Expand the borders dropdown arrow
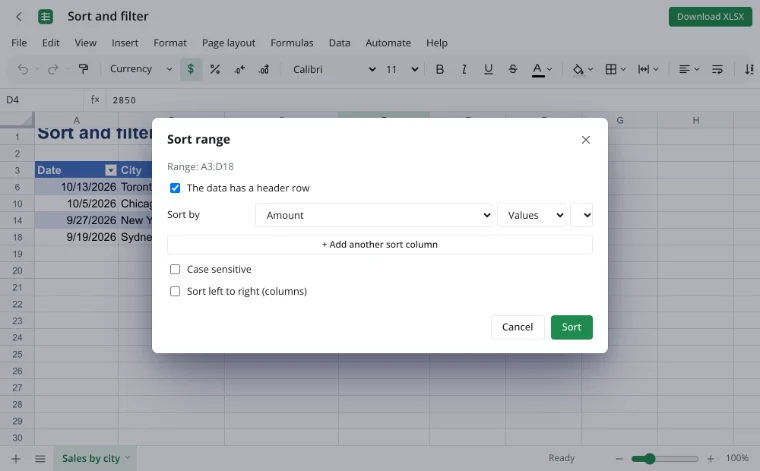760x471 pixels. click(x=623, y=69)
